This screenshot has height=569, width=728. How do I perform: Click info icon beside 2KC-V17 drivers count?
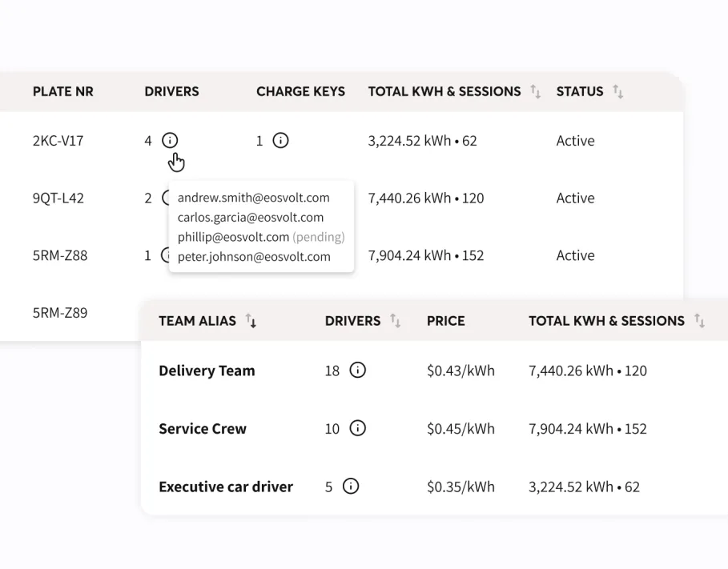click(170, 141)
